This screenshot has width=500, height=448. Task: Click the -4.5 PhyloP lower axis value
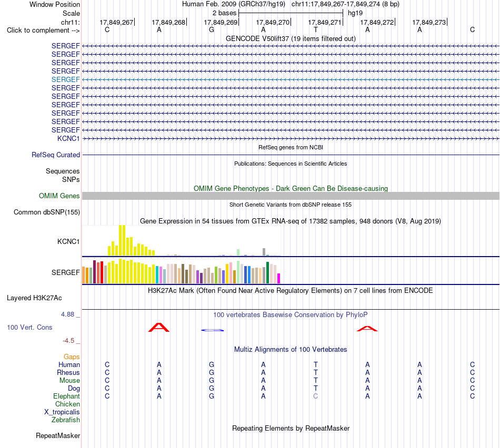[68, 341]
